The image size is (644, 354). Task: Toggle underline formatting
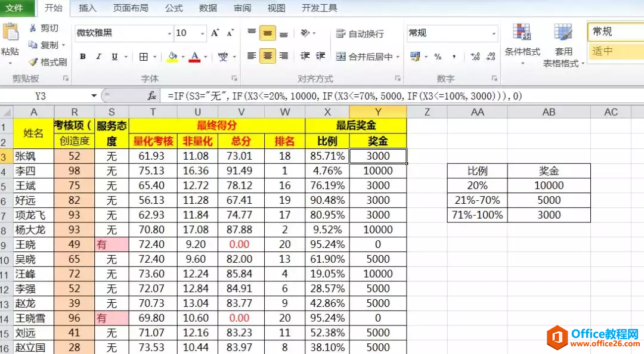[114, 57]
